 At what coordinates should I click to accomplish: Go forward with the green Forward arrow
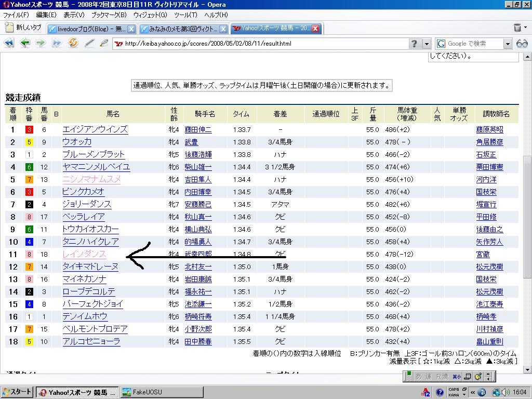point(41,43)
